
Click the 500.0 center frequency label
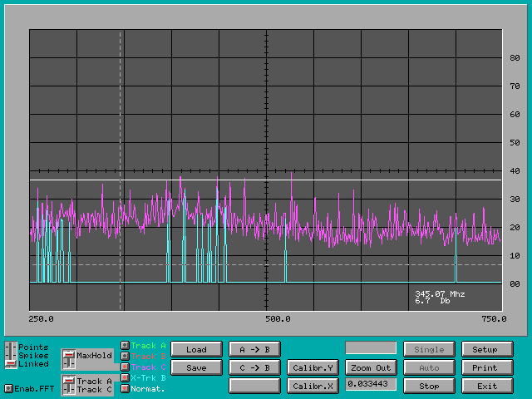278,319
